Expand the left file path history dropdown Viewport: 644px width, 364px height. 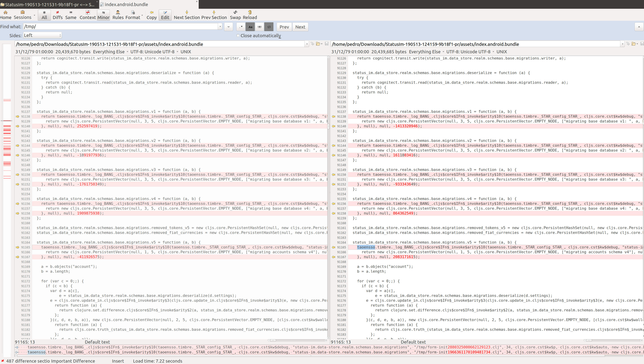pyautogui.click(x=307, y=44)
